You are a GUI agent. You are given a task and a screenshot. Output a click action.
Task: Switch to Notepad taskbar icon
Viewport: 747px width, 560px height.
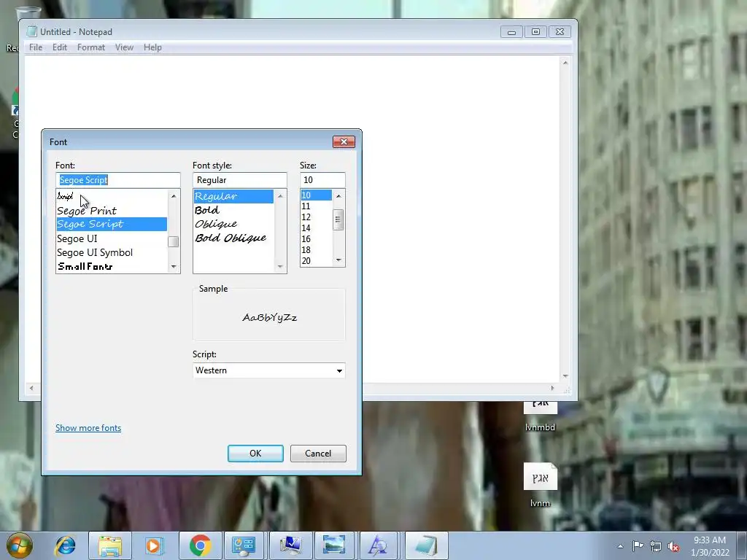pyautogui.click(x=426, y=545)
